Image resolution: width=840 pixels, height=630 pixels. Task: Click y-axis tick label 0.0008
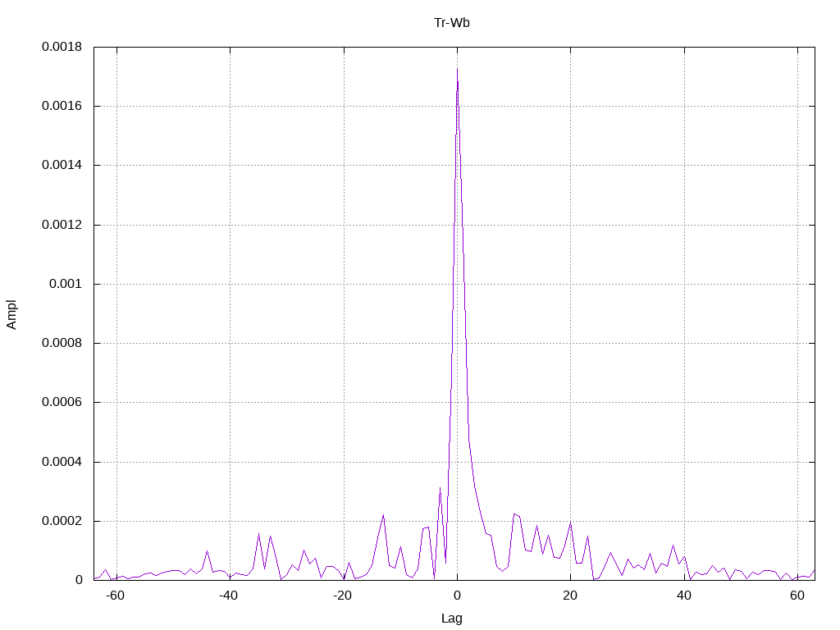click(62, 343)
